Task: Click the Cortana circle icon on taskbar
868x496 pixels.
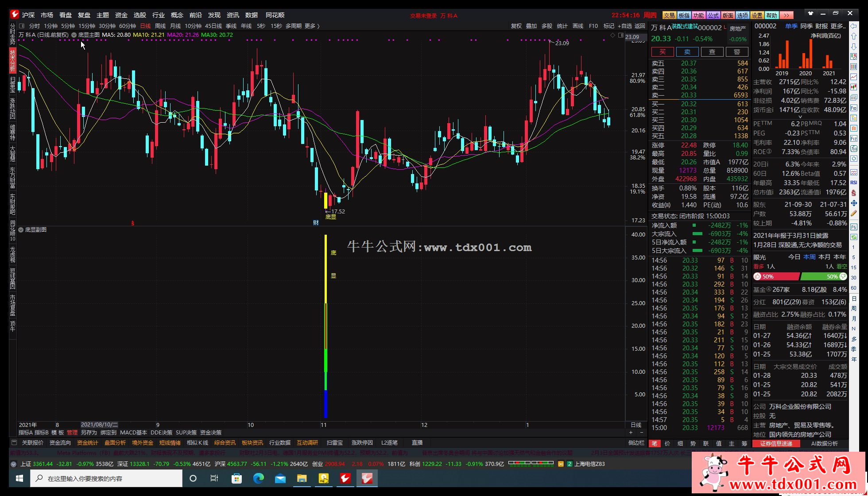Action: [x=193, y=478]
